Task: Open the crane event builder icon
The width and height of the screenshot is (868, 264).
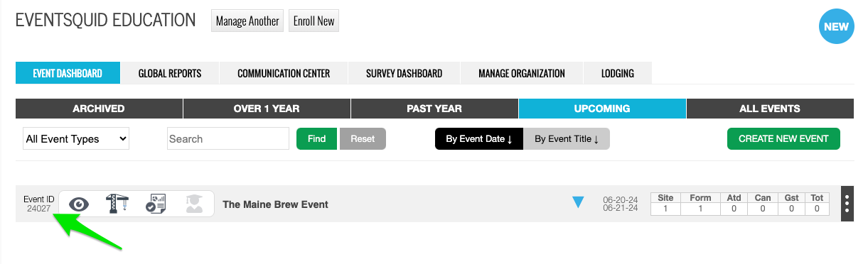Action: coord(117,204)
